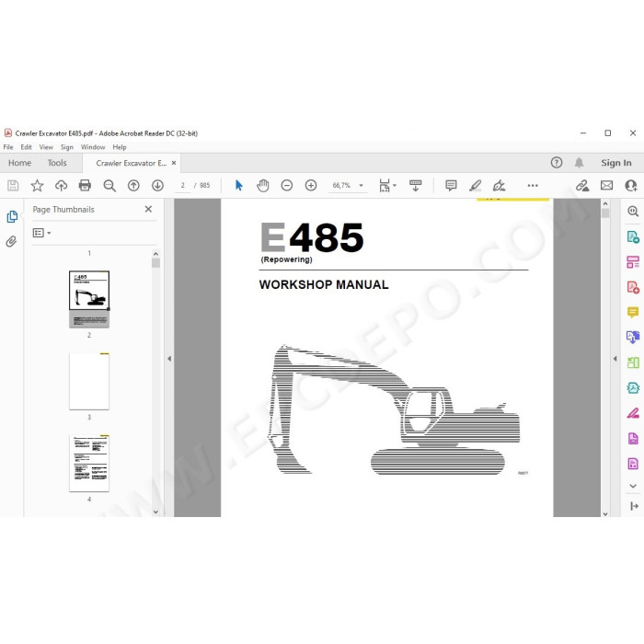
Task: Open the share with others person icon
Action: [631, 186]
